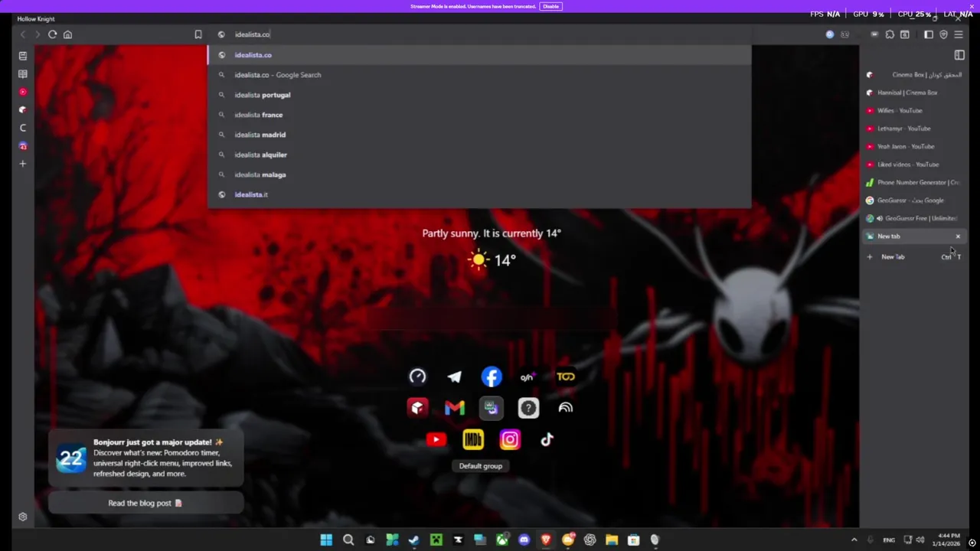
Task: Open the sidebar shortcut with 43 badge
Action: click(x=23, y=145)
